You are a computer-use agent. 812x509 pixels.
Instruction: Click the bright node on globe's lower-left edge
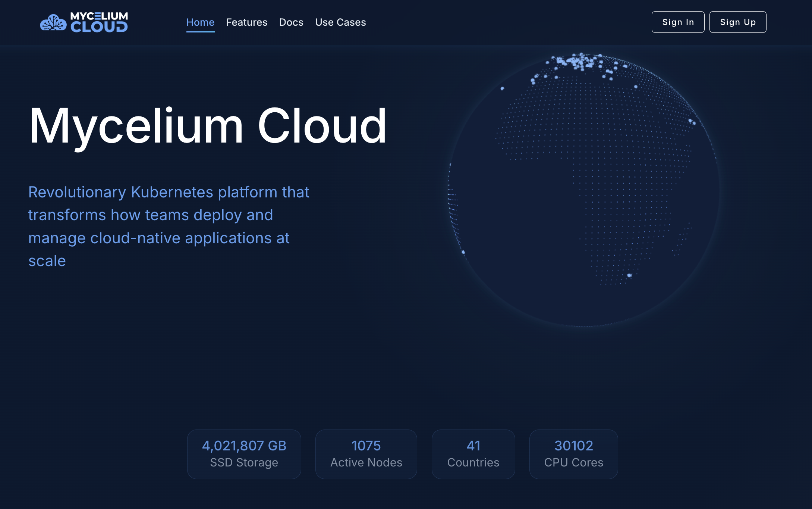click(463, 252)
